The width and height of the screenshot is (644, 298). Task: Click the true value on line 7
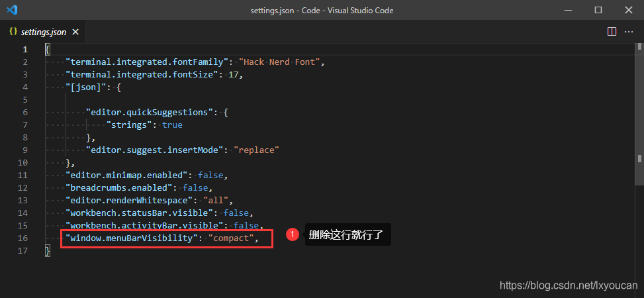(x=172, y=125)
